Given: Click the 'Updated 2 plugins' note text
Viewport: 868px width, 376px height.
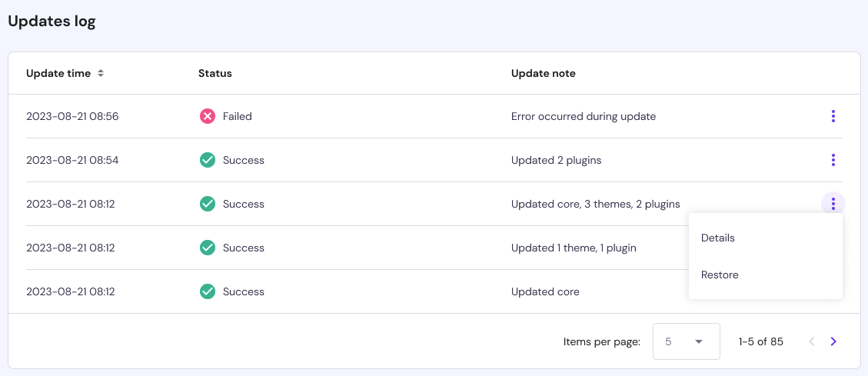Looking at the screenshot, I should pos(556,161).
